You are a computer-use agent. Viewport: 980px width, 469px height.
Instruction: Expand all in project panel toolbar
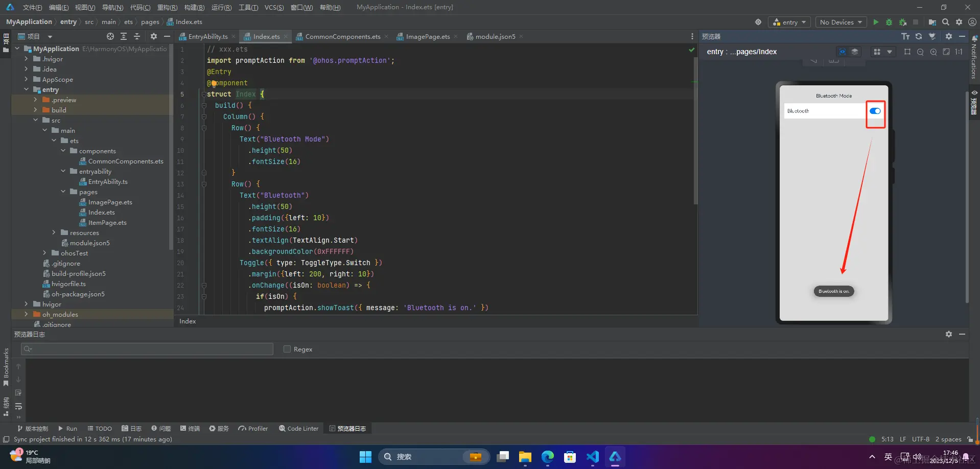(124, 36)
